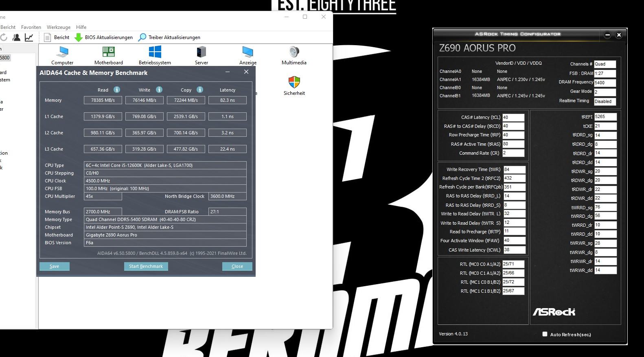Click the BIOS Aktualisierungen label

coord(109,37)
